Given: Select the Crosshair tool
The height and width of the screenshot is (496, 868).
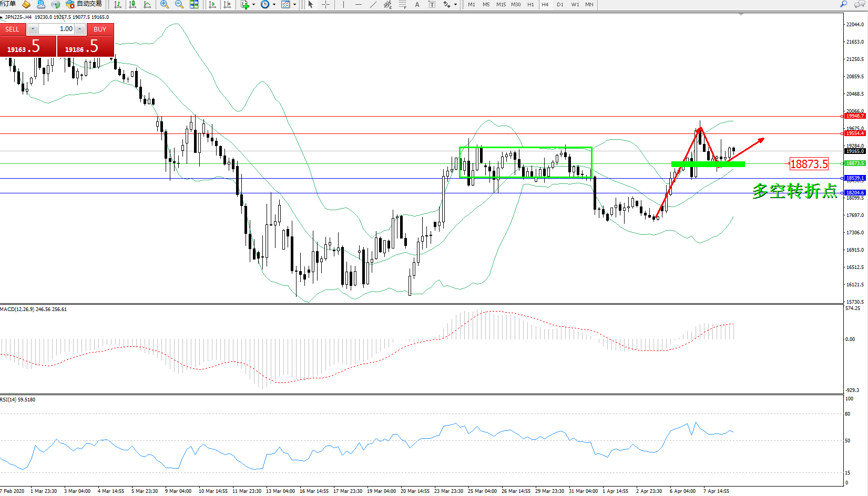Looking at the screenshot, I should tap(326, 5).
